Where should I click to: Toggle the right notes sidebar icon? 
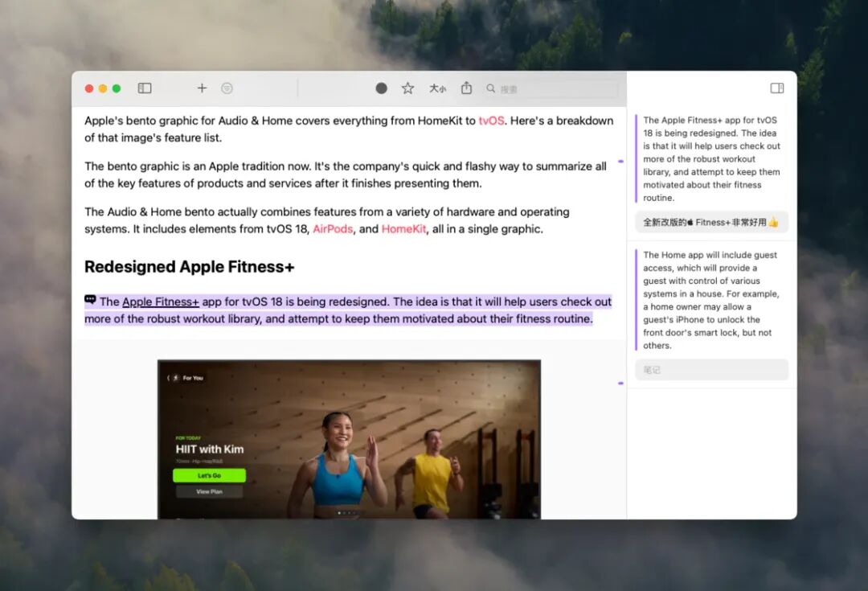click(x=777, y=88)
